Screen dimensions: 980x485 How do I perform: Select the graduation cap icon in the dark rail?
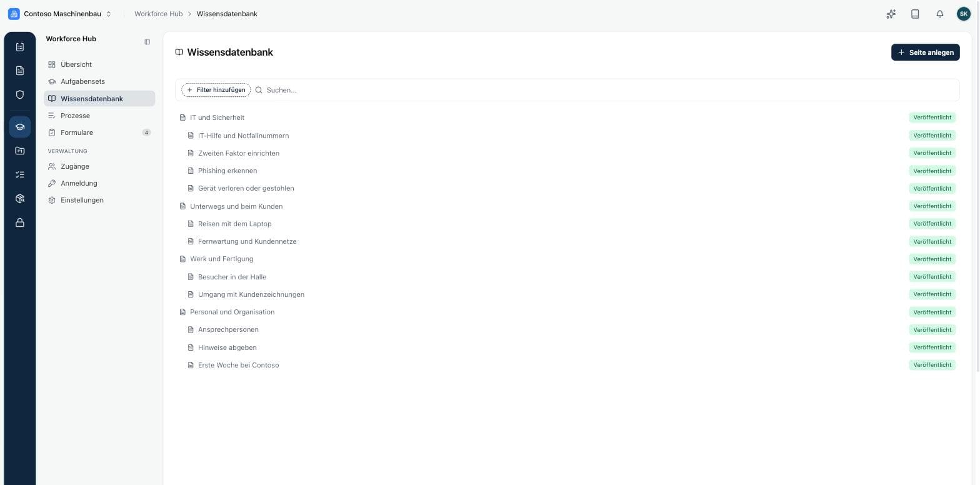tap(20, 127)
